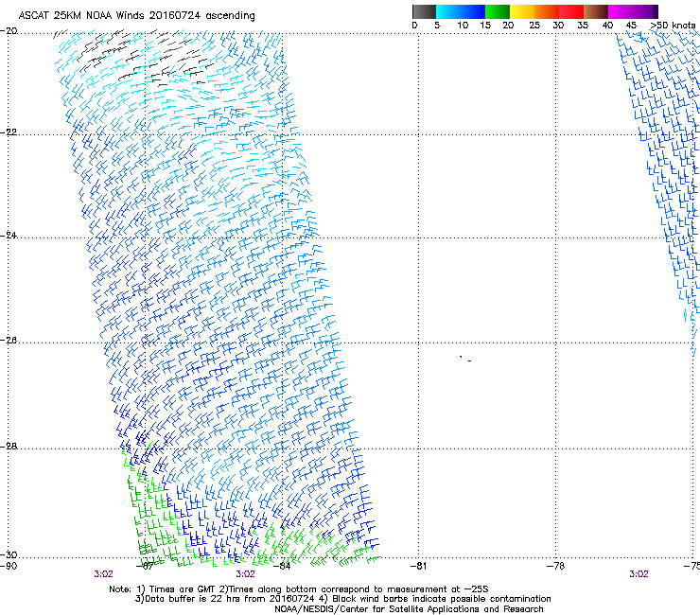
Task: Click the legend label '40'
Action: coord(607,26)
